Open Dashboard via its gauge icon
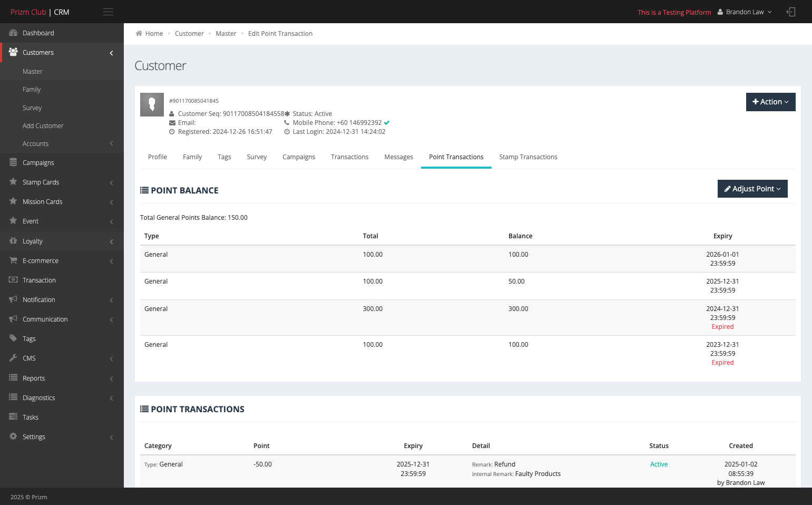 click(x=13, y=33)
